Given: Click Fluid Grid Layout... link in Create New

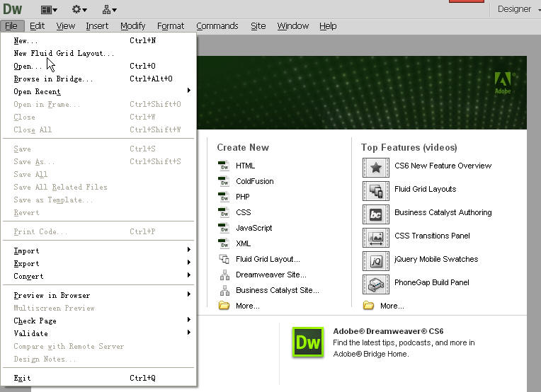Looking at the screenshot, I should click(x=268, y=259).
